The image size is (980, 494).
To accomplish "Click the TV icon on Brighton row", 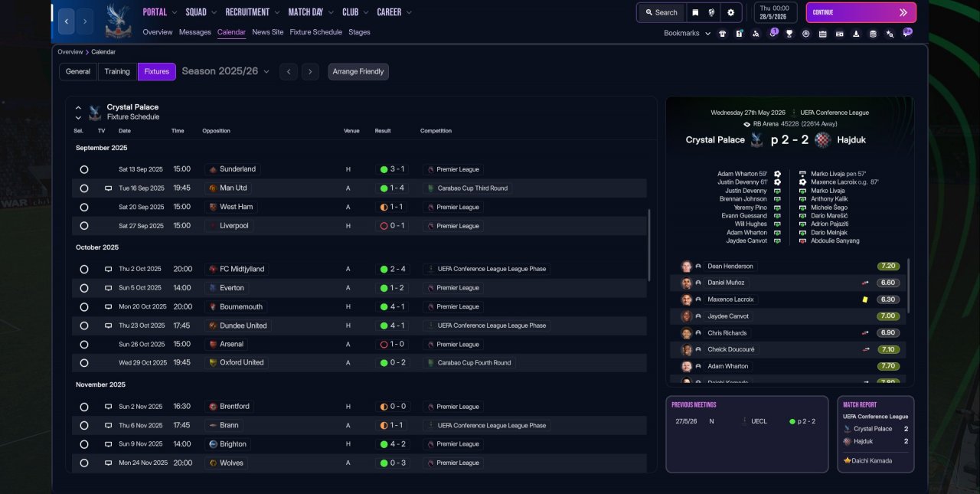I will (108, 444).
